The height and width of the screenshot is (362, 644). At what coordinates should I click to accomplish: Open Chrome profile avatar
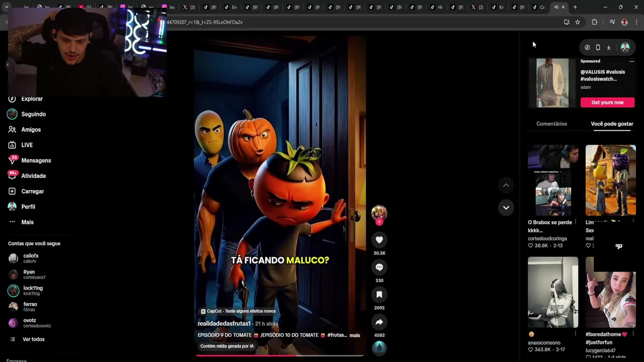tap(624, 22)
